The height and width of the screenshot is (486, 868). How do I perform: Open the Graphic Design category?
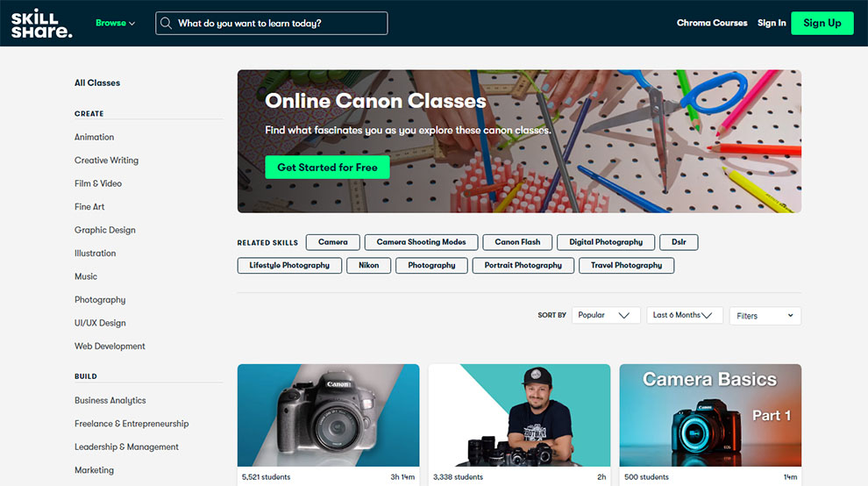pyautogui.click(x=104, y=230)
